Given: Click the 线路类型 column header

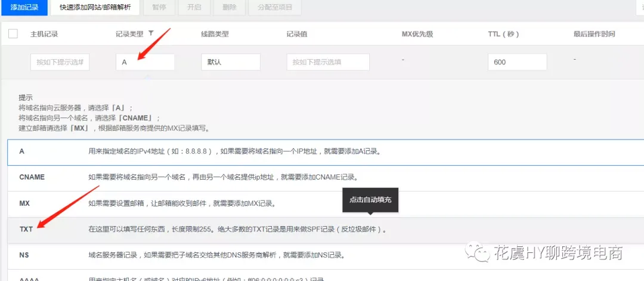Looking at the screenshot, I should click(x=215, y=34).
